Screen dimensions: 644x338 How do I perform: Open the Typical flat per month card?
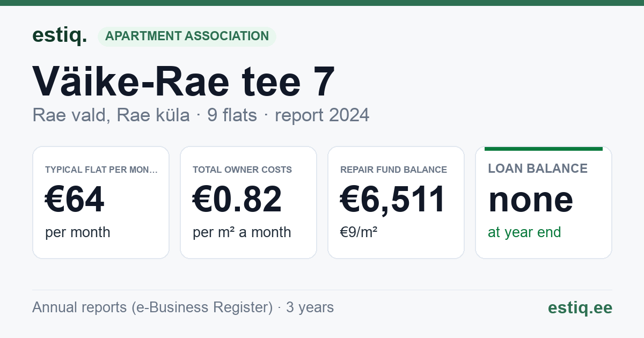(x=101, y=202)
